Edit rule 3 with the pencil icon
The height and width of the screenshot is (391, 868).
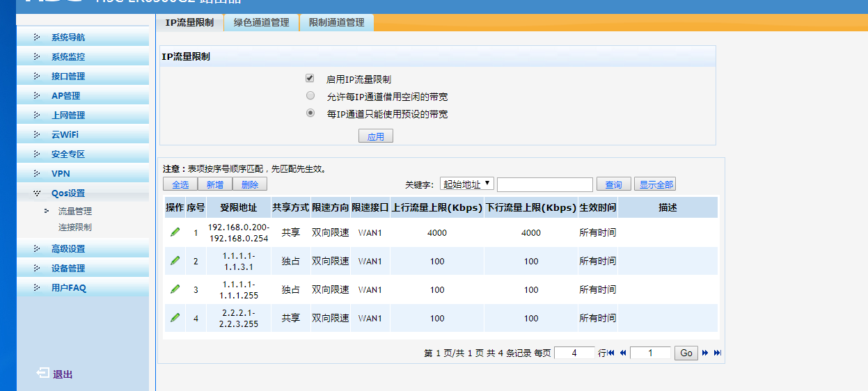point(175,289)
